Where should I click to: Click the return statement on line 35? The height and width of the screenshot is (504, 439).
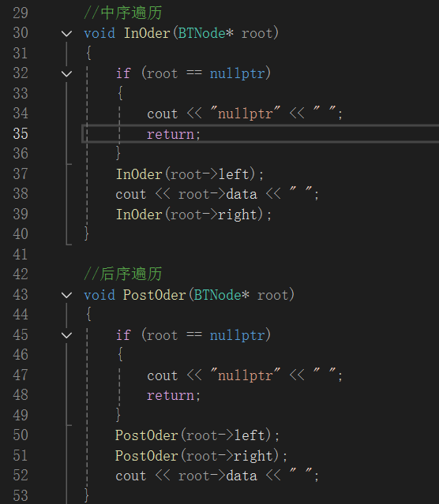(x=174, y=134)
